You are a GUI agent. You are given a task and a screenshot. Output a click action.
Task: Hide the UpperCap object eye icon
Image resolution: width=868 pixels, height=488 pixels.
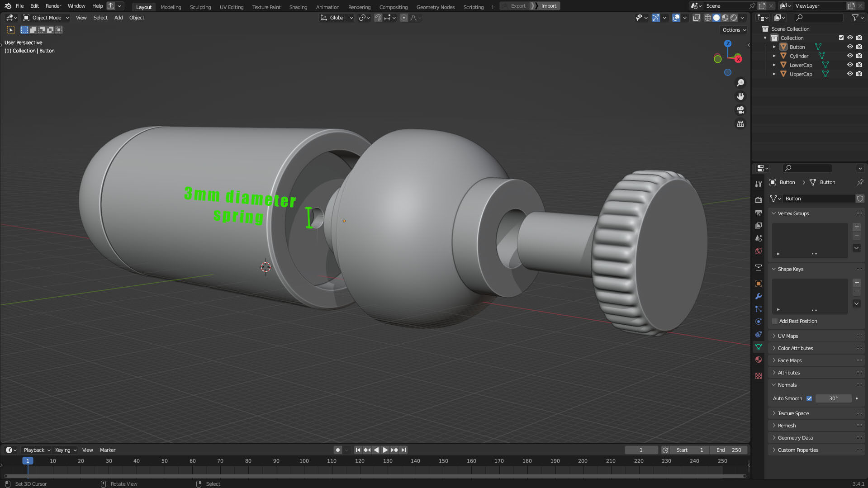tap(850, 74)
